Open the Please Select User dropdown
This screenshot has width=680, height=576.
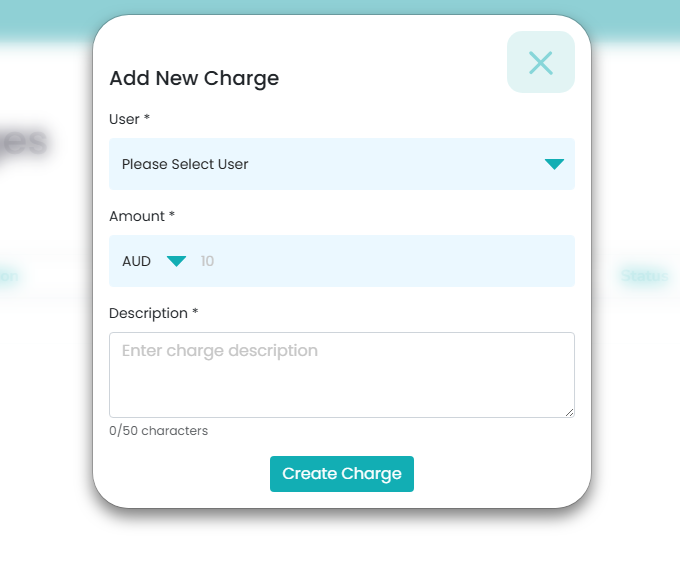click(320, 164)
